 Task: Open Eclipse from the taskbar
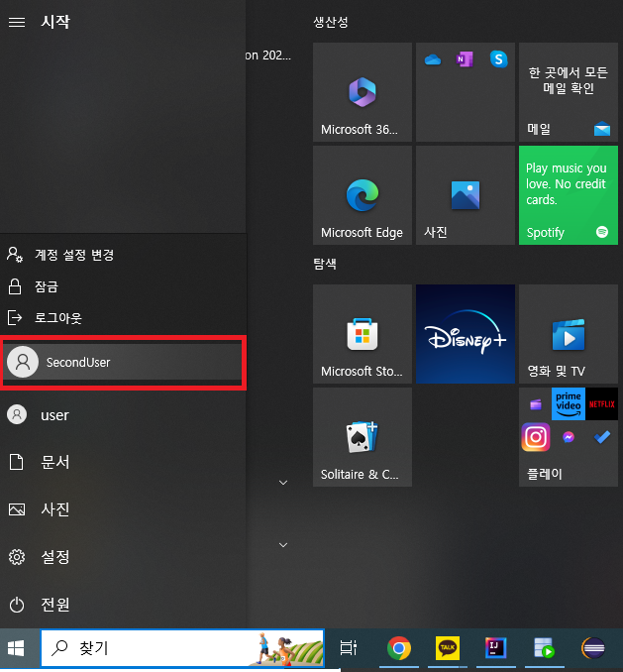pos(593,648)
